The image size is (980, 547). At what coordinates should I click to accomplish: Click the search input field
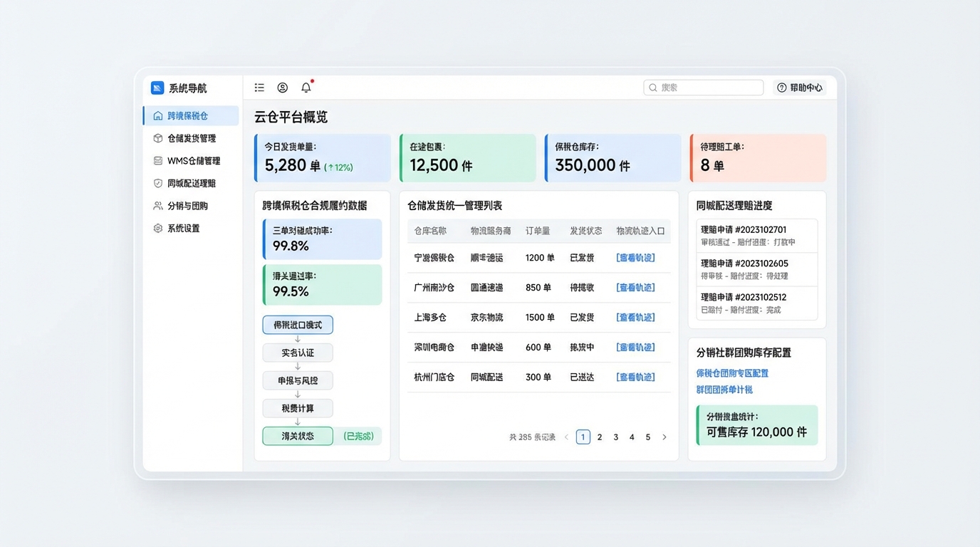click(x=704, y=88)
